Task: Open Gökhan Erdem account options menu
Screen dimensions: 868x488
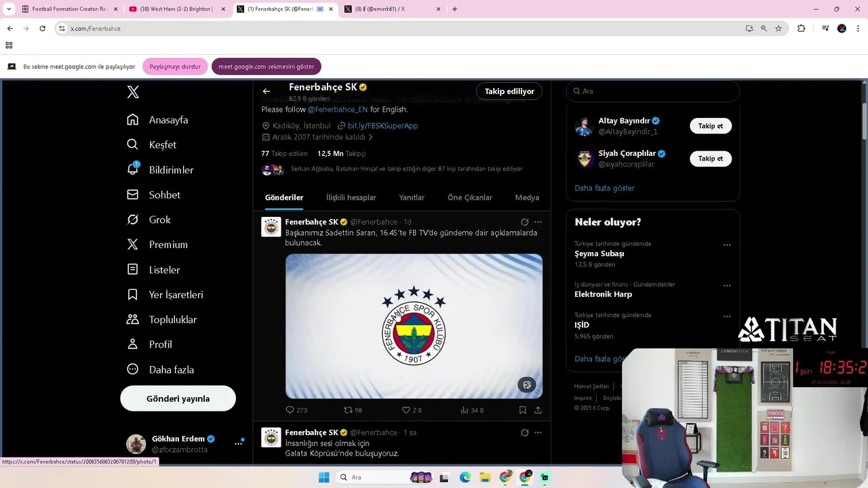Action: point(238,444)
